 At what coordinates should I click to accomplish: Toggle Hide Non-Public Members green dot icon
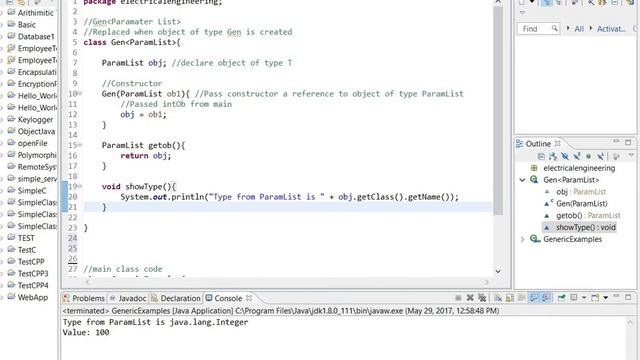point(589,156)
